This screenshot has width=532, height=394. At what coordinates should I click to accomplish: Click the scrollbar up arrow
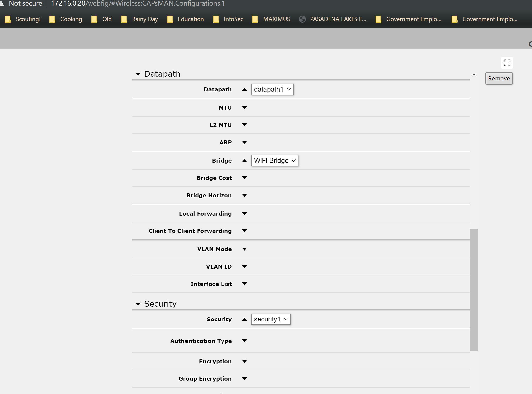pos(474,74)
